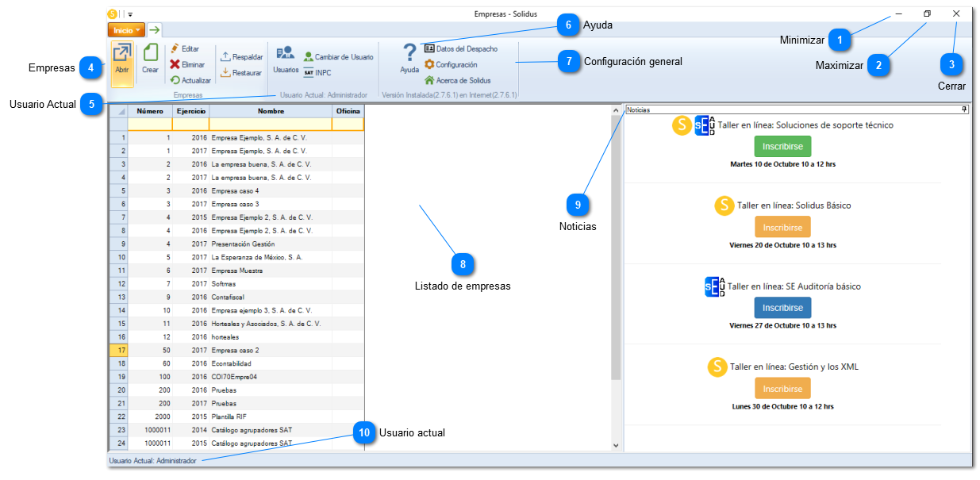Delete the company using Eliminar
Viewport: 980px width, 480px height.
(x=187, y=64)
